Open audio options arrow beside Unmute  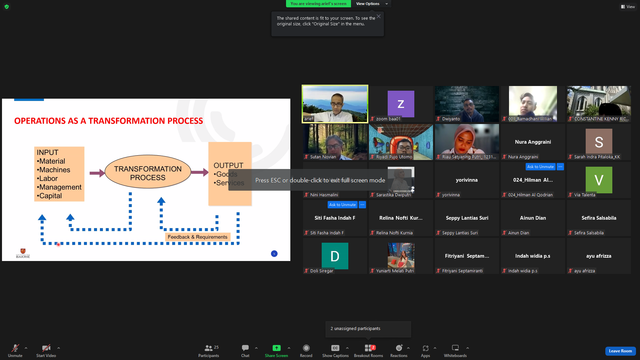[26, 348]
